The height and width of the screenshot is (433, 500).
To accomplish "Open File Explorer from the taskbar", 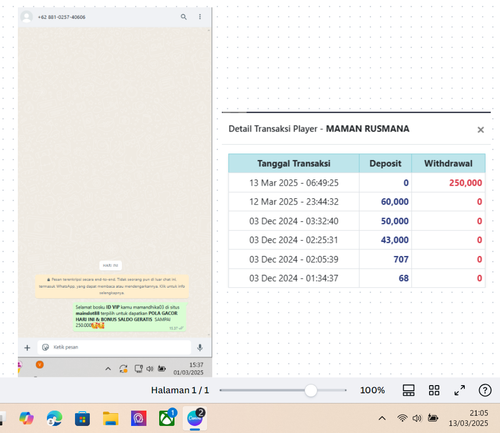I will pos(110,418).
